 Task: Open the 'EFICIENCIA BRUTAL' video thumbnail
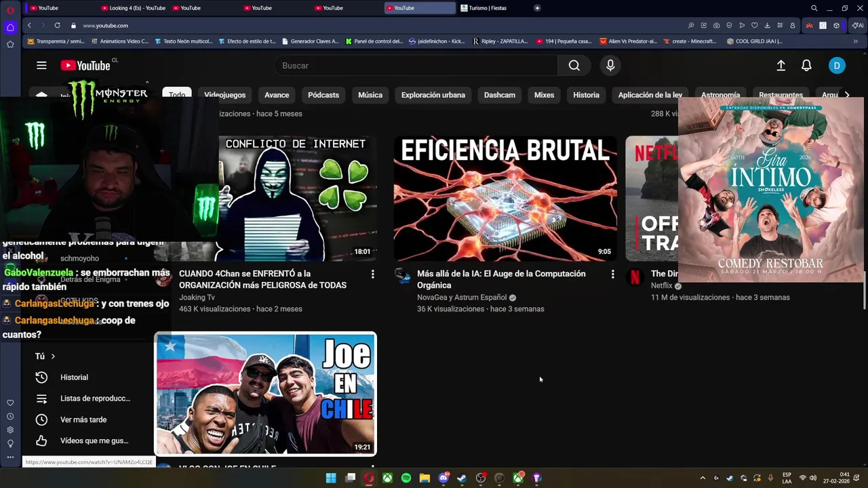click(x=505, y=199)
